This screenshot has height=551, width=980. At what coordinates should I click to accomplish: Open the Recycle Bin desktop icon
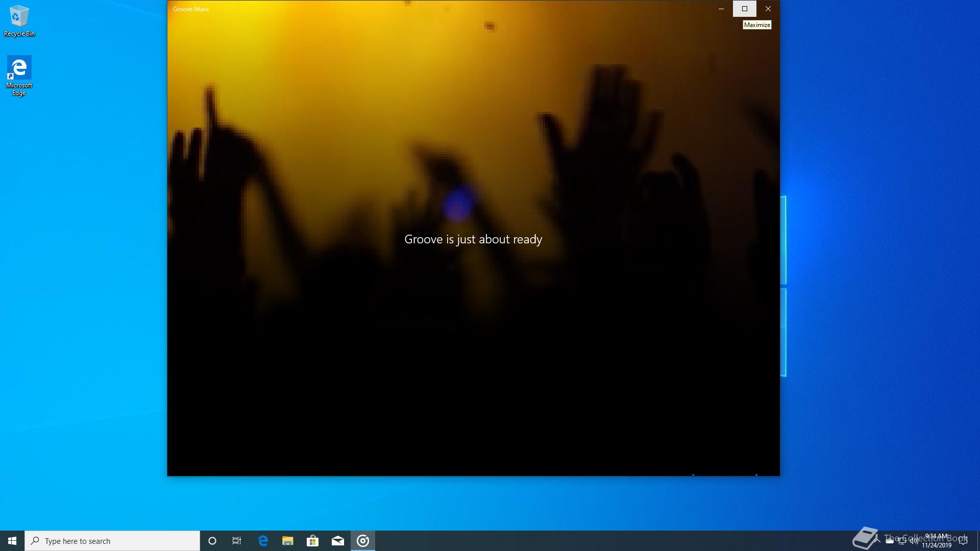[19, 21]
